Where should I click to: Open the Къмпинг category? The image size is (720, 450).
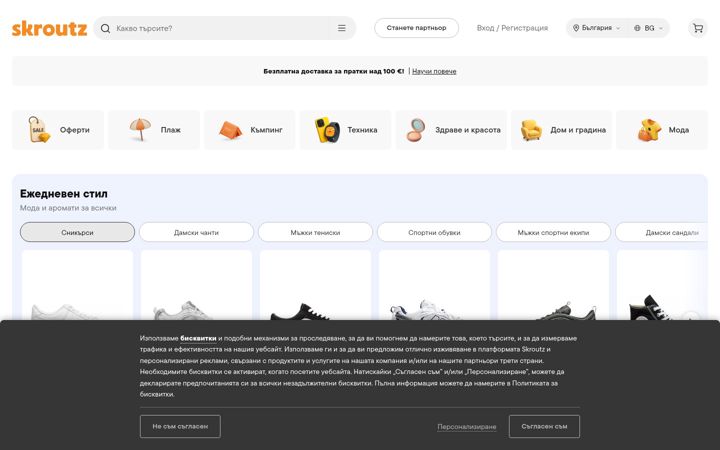[250, 130]
